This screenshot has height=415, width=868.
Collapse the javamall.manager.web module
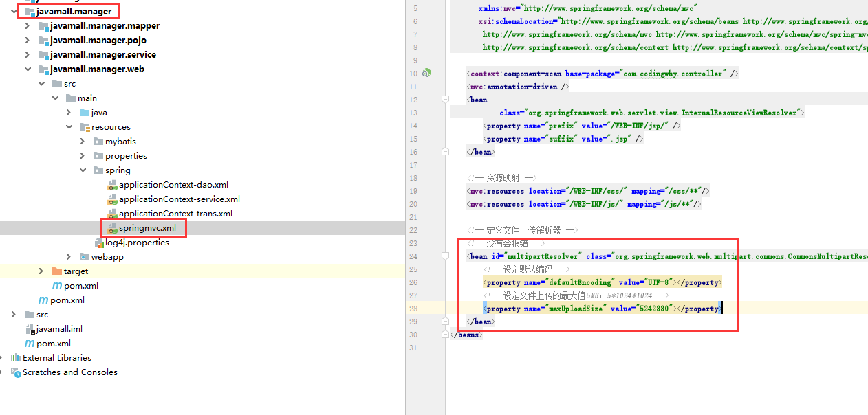coord(28,69)
